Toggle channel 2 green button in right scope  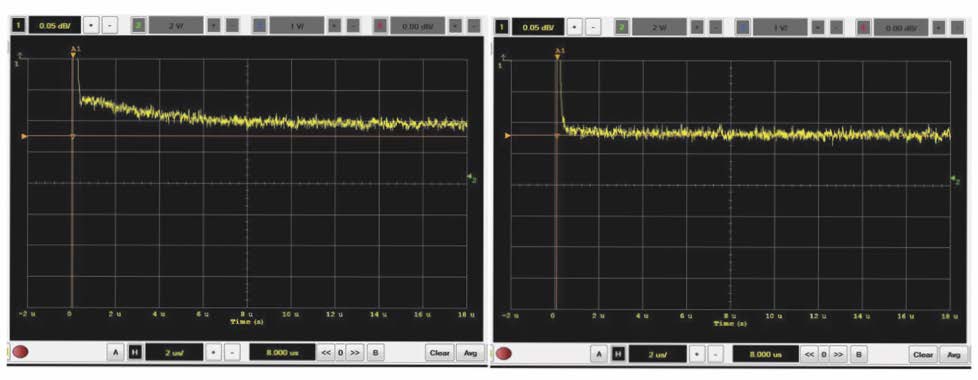click(x=622, y=27)
